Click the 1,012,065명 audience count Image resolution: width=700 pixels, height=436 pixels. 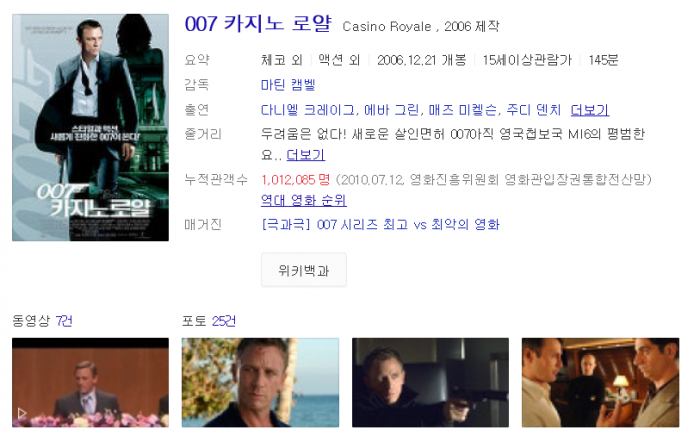click(296, 180)
